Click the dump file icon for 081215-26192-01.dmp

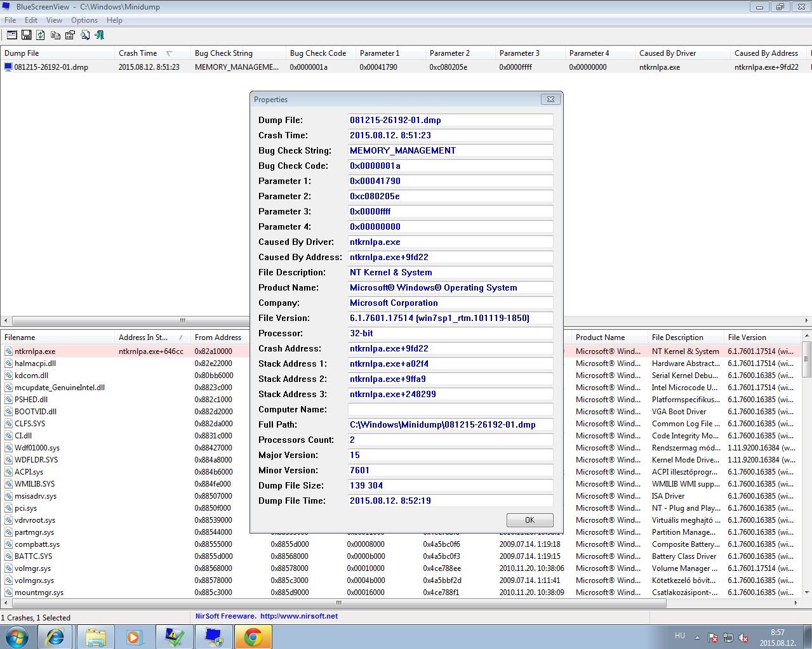[8, 67]
